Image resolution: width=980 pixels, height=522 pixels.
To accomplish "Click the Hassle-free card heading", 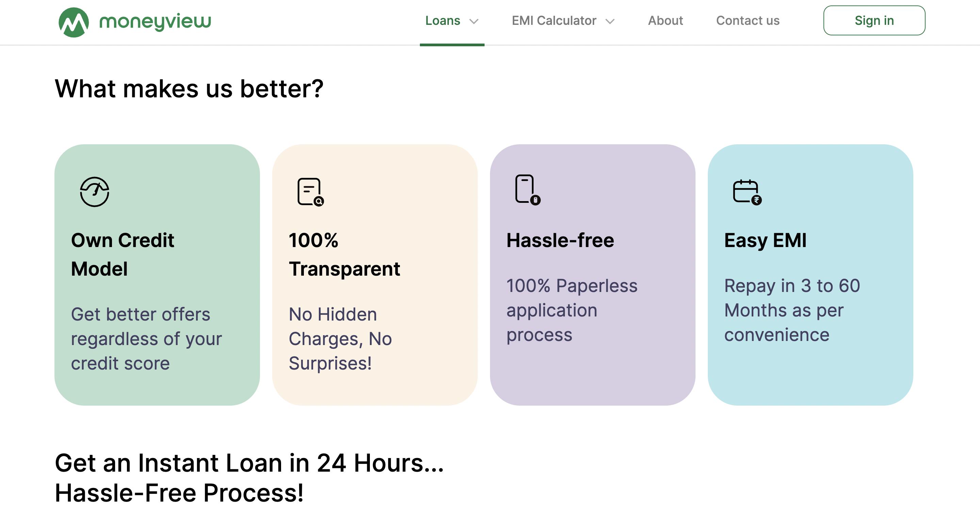I will coord(560,240).
